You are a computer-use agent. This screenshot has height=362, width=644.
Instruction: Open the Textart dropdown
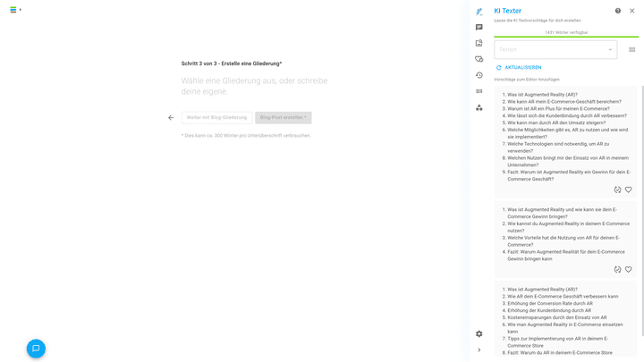click(555, 50)
